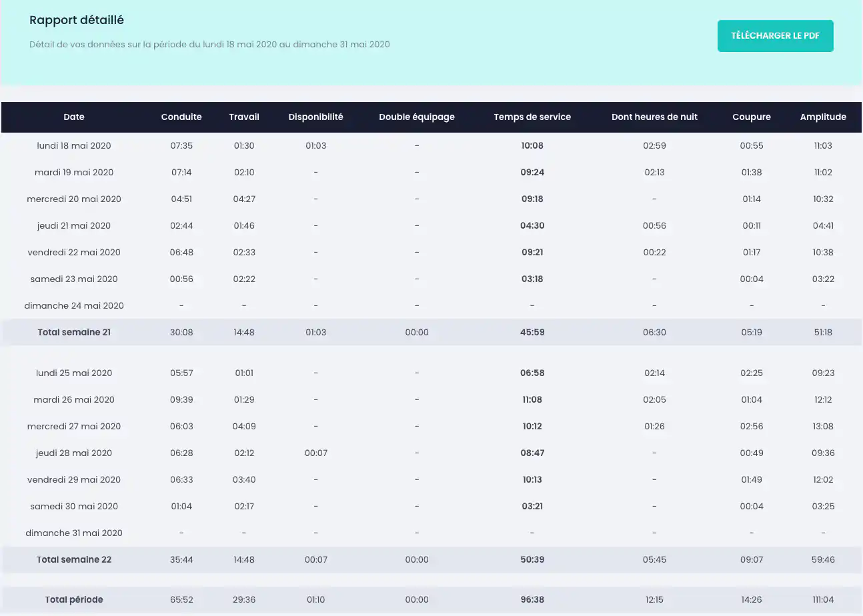Click service time 11:08 on mardi 26 mai
This screenshot has height=616, width=863.
pos(532,399)
